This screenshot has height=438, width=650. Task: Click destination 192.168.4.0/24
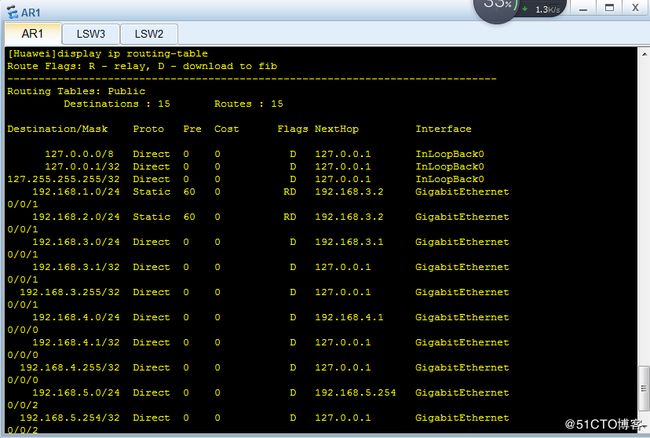(76, 317)
